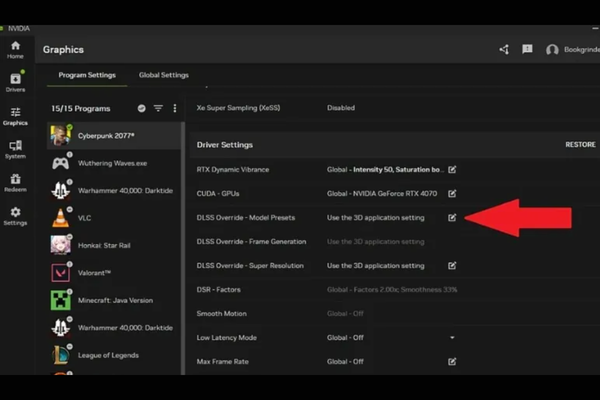Click Xe Super Sampling (XeSS) label
The width and height of the screenshot is (600, 400).
[238, 108]
